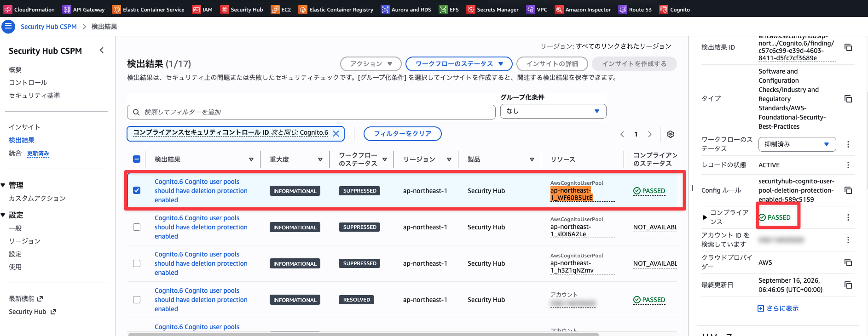Click the フィルターをクリア button
Screen dimensions: 868x336
[x=403, y=134]
